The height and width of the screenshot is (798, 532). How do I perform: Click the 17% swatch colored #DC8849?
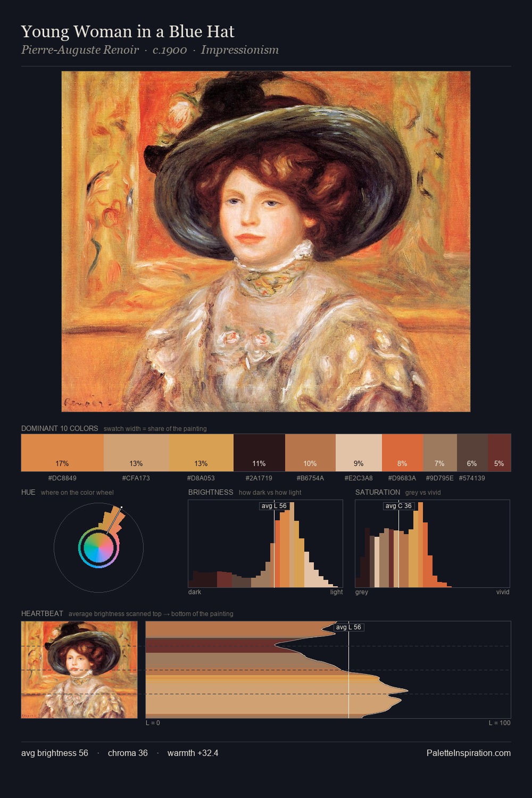click(62, 453)
